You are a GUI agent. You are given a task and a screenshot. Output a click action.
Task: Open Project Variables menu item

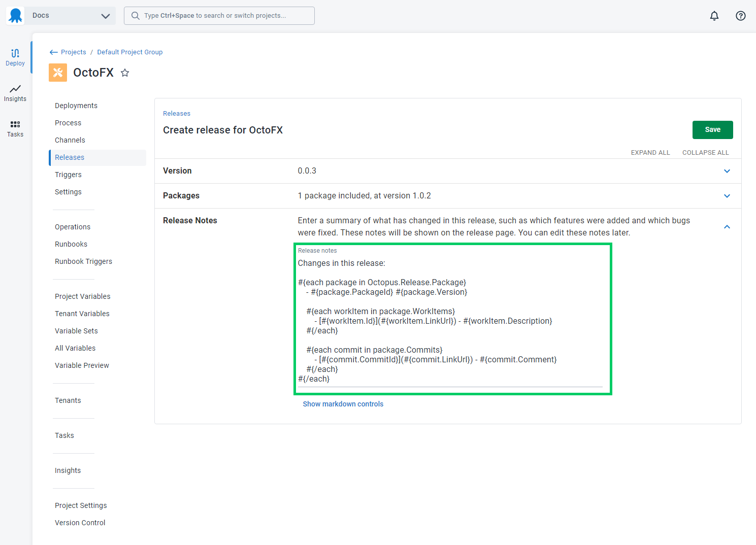tap(82, 296)
